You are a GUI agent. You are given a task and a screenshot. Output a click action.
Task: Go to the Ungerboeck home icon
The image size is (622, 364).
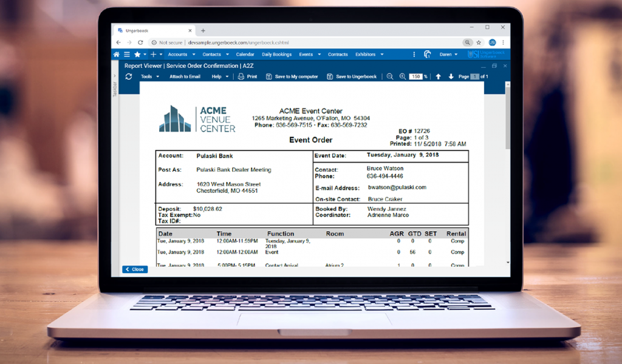point(117,55)
